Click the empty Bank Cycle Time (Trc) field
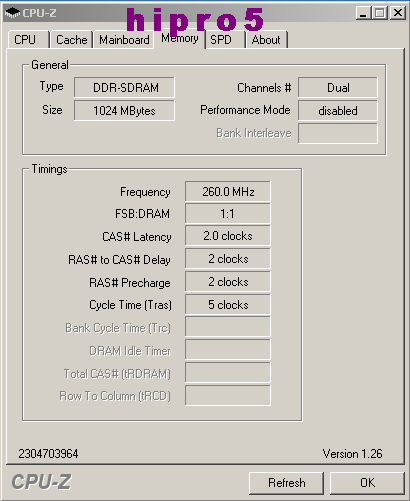Screen dimensions: 410x501 [x=228, y=327]
